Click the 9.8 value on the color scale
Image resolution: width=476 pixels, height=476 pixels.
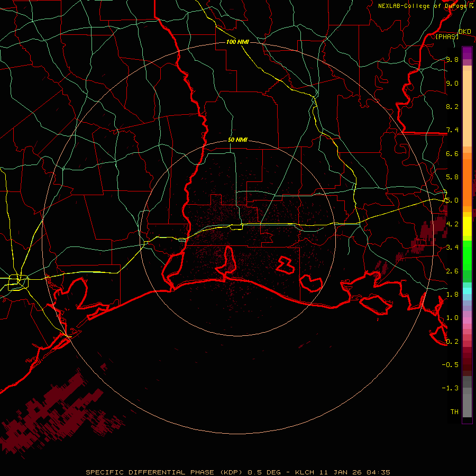pos(452,59)
